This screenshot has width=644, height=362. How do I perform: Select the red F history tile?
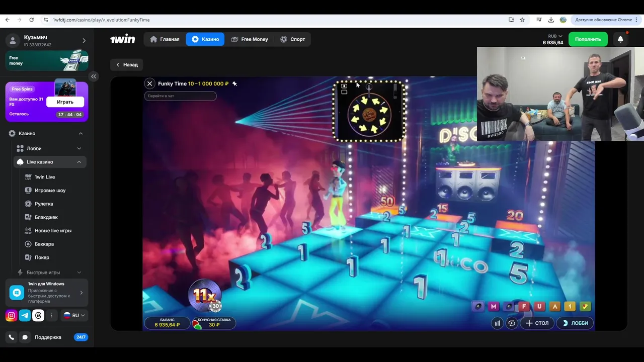(x=524, y=306)
